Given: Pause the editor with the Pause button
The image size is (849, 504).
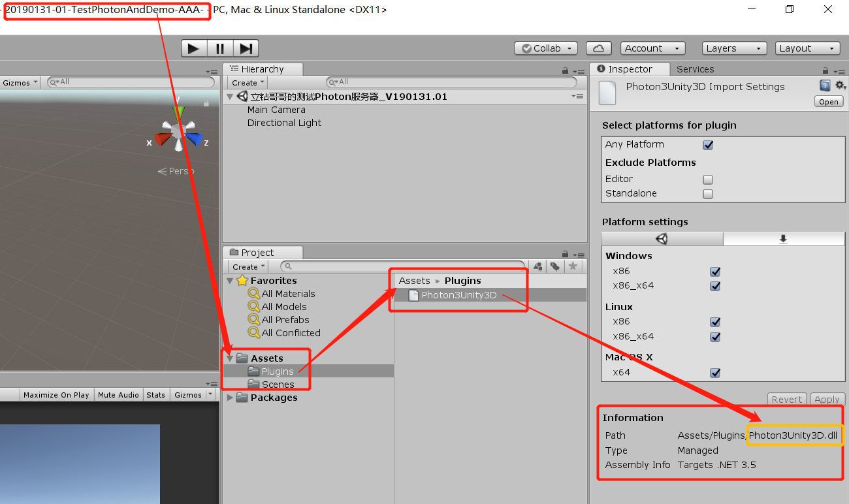Looking at the screenshot, I should click(x=220, y=48).
